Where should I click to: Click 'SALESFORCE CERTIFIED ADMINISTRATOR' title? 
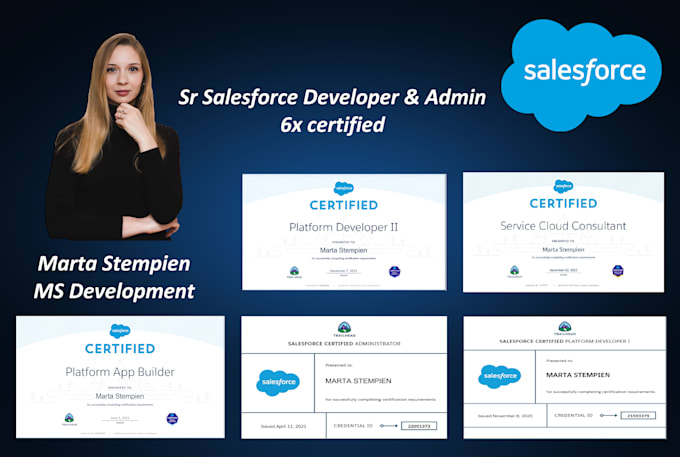(344, 343)
